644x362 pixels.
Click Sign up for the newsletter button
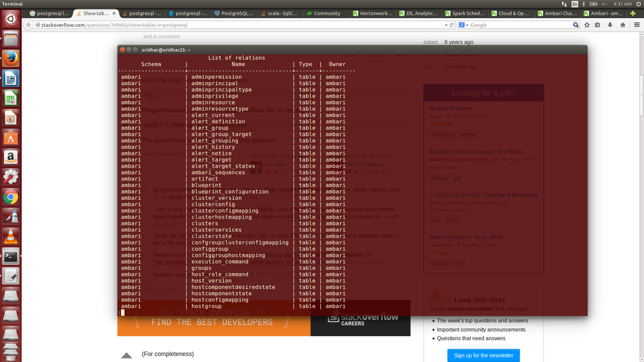[x=483, y=356]
